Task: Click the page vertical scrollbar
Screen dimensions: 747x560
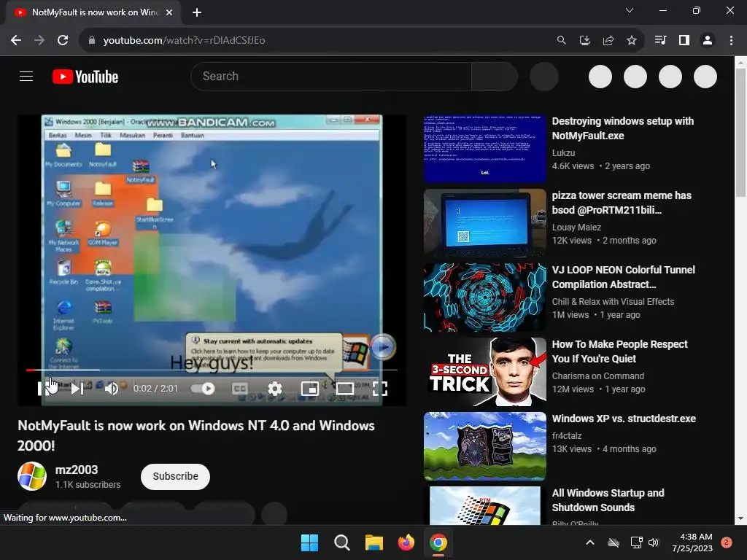Action: (x=740, y=133)
